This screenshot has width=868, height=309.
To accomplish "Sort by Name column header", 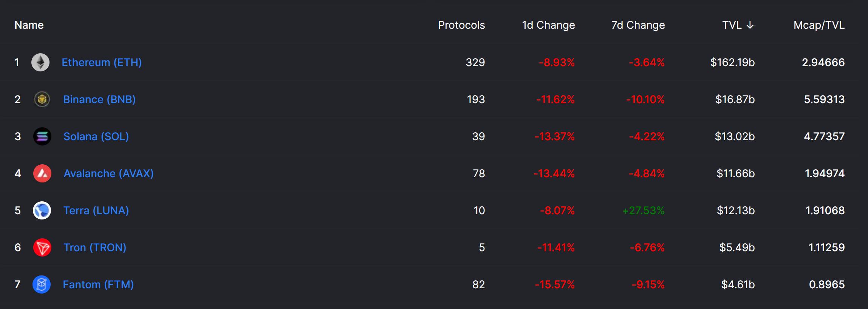I will pos(29,25).
